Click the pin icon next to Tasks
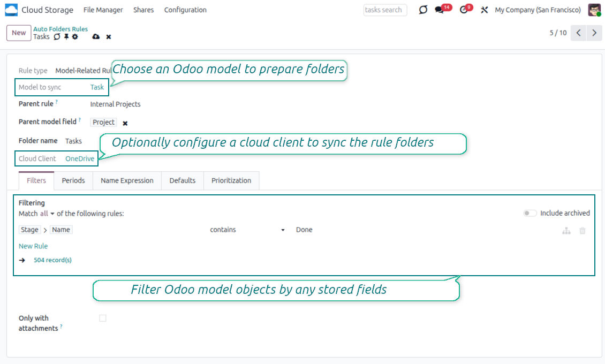Viewport: 605px width, 364px height. [x=66, y=37]
